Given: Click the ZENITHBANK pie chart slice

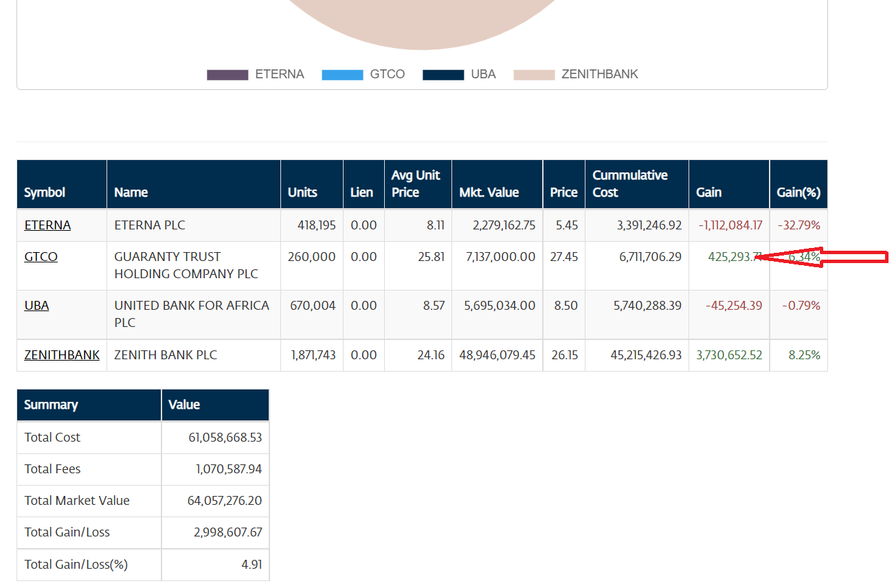Looking at the screenshot, I should [421, 21].
